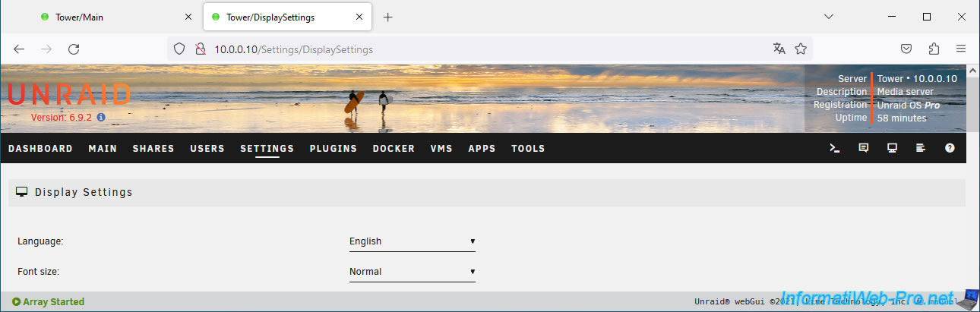This screenshot has width=980, height=312.
Task: Toggle the help question mark icon
Action: tap(950, 149)
